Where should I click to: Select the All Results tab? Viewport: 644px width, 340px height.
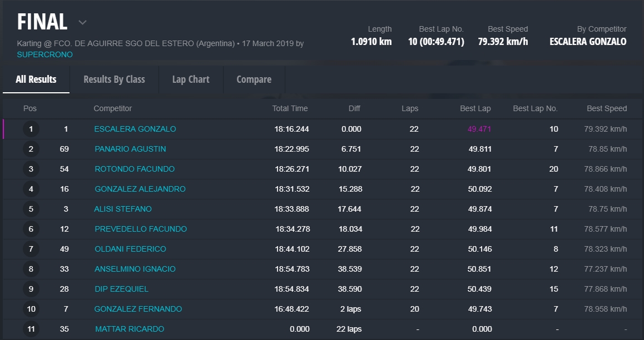coord(36,79)
